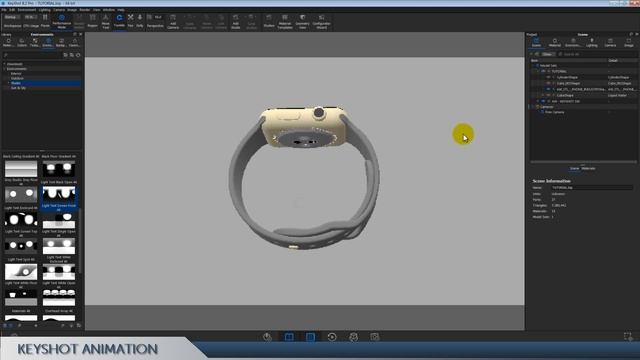Image resolution: width=640 pixels, height=360 pixels.
Task: Open the Animation timeline bottom bar icon
Action: [x=332, y=337]
